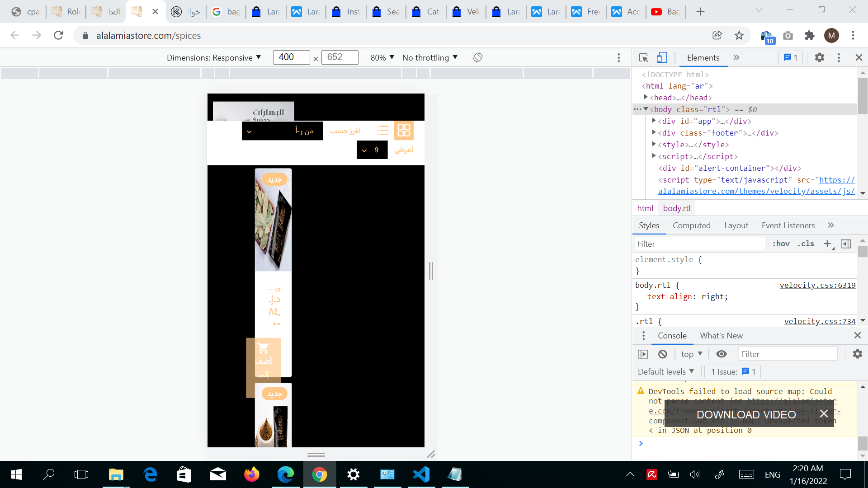Switch to the Elements panel tab

click(703, 57)
